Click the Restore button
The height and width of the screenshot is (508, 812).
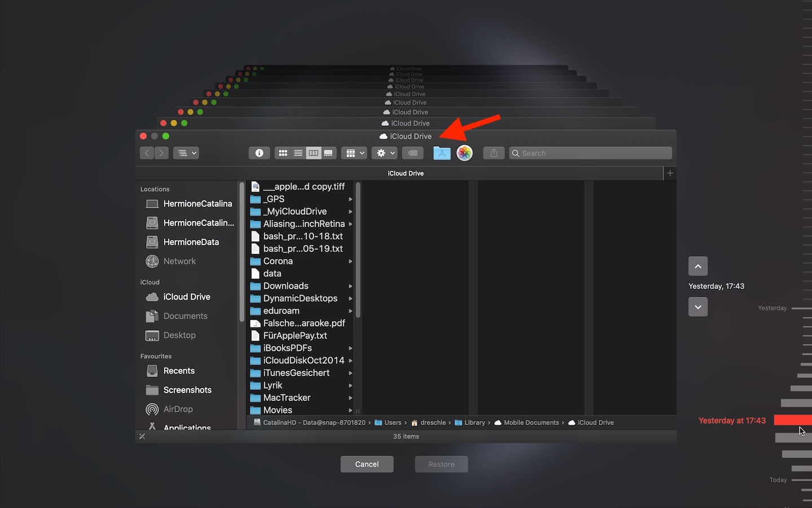point(442,465)
